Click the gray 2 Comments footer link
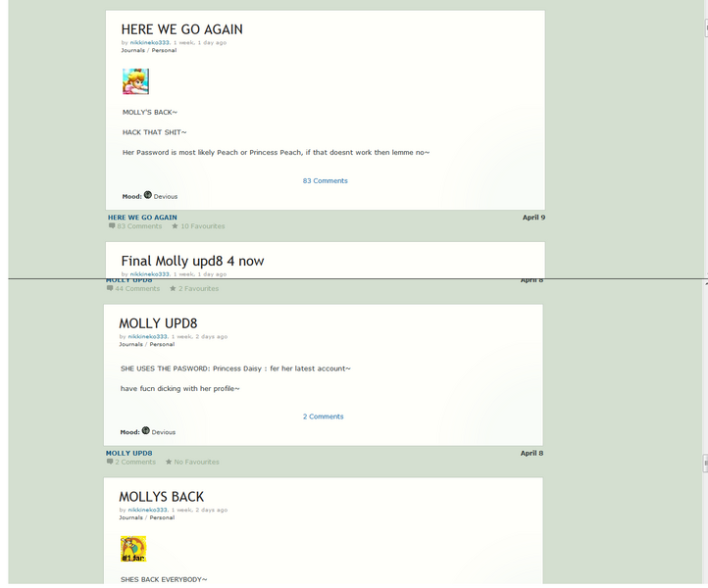708x588 pixels. [x=135, y=463]
